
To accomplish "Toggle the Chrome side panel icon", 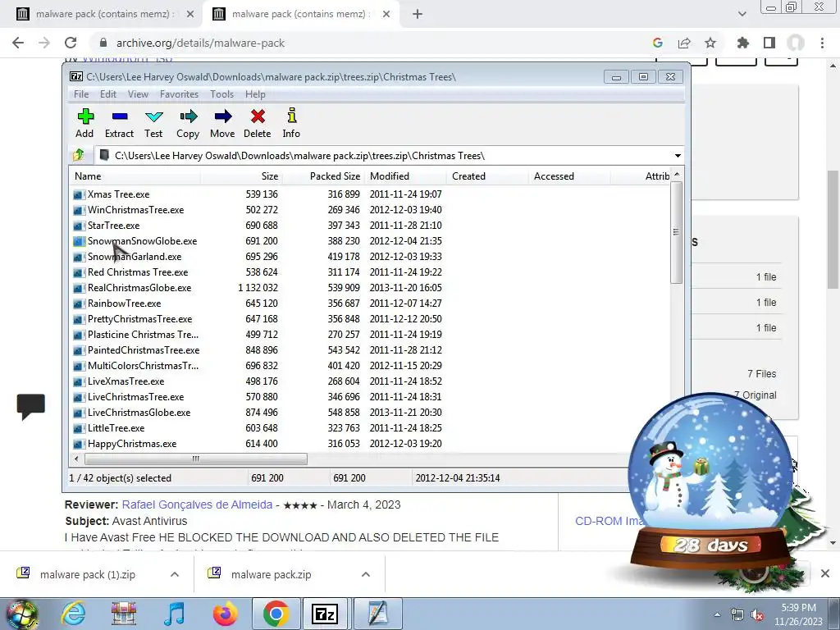I will tap(769, 43).
